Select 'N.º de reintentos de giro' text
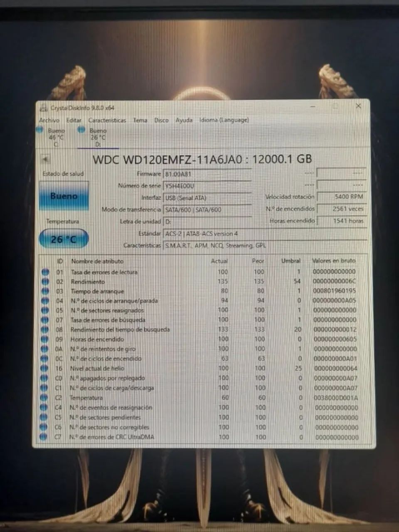Image resolution: width=399 pixels, height=532 pixels. [103, 349]
